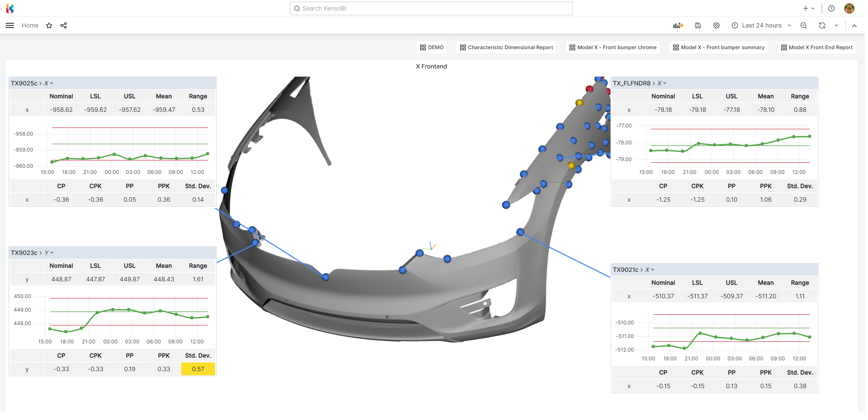Viewport: 868px width, 420px height.
Task: Select the Characteristic Dimensional Report tab
Action: [505, 47]
